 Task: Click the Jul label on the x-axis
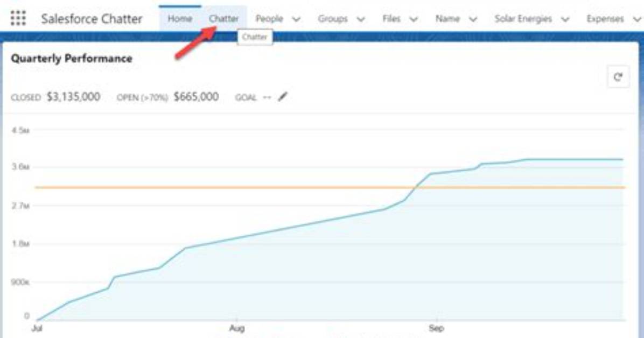click(x=37, y=328)
